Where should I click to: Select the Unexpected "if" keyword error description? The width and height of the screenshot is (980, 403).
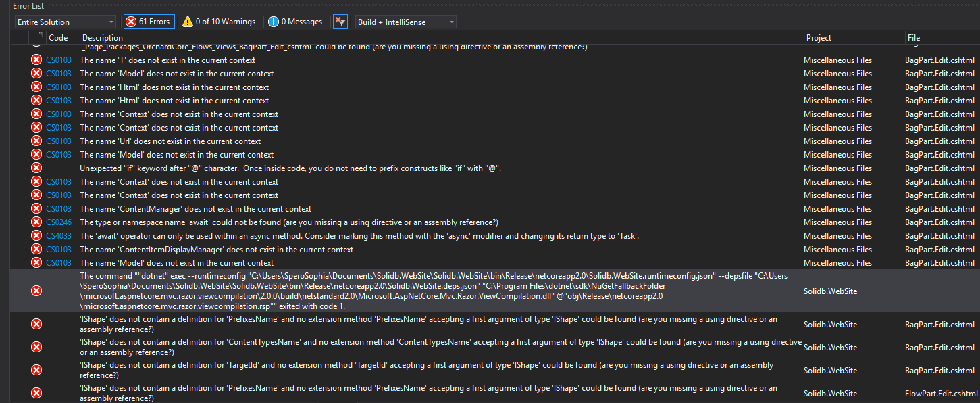coord(290,168)
